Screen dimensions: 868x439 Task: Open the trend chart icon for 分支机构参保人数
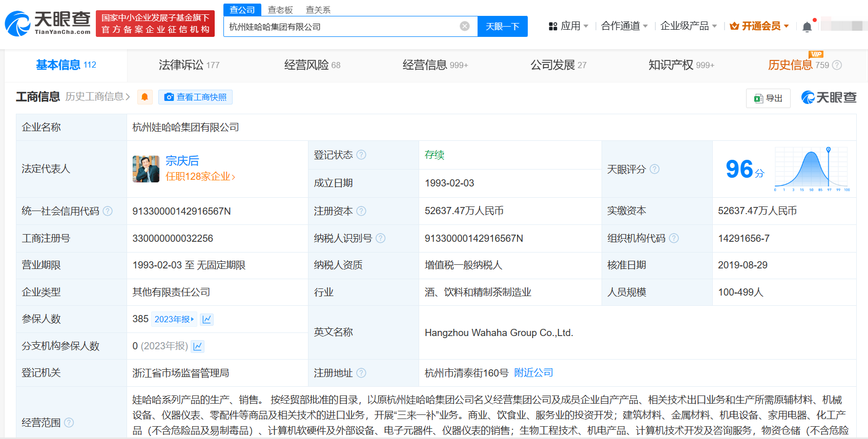197,346
